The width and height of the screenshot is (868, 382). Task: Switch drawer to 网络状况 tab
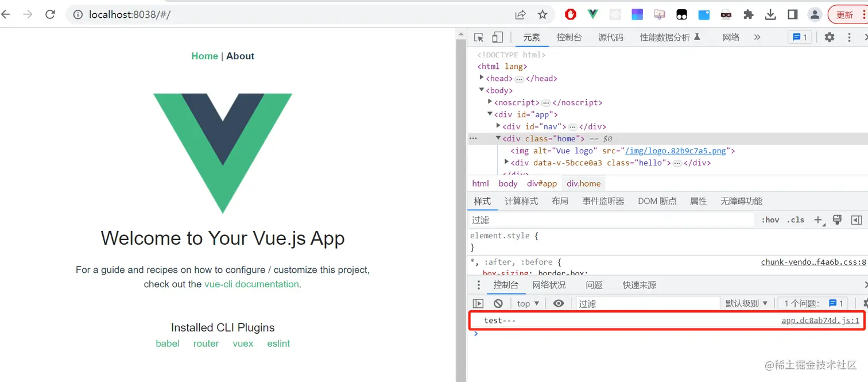549,285
